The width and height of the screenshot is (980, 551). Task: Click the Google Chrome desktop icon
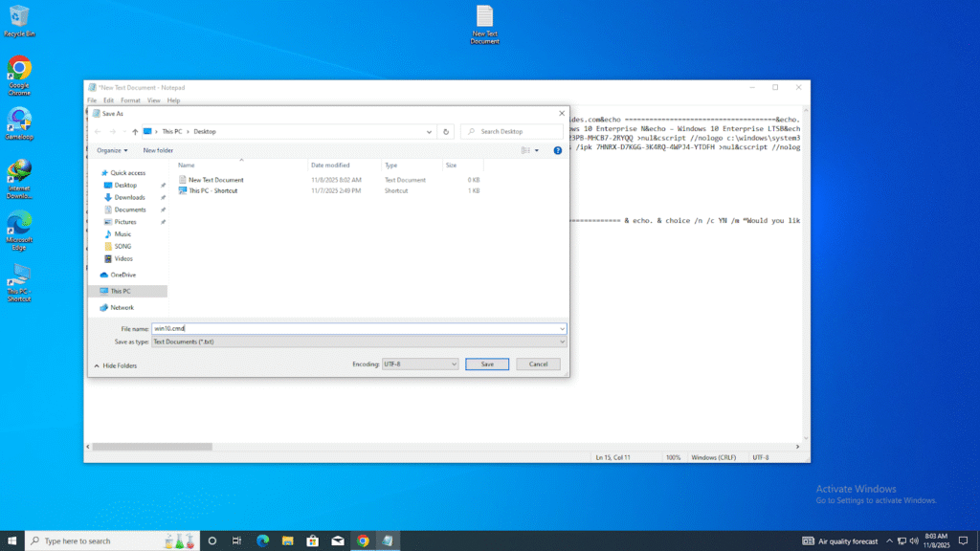click(x=19, y=75)
